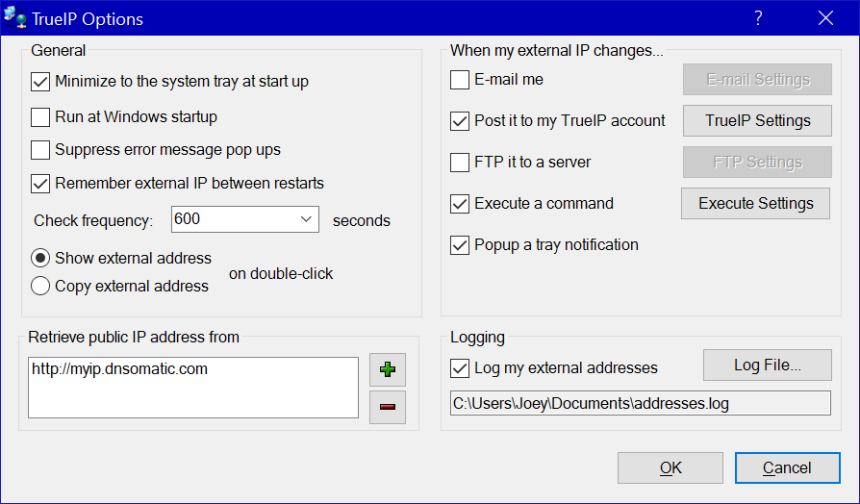Open TrueIP Settings
860x504 pixels.
coord(757,121)
